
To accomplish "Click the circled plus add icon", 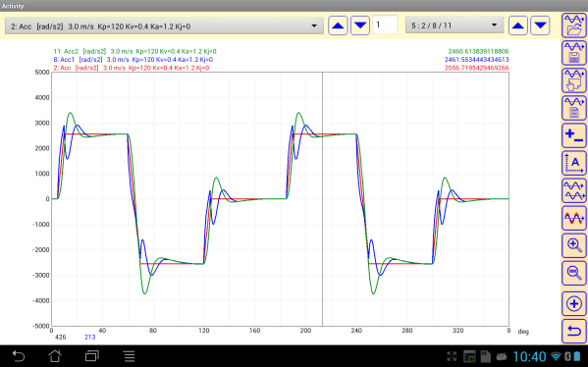I will (574, 303).
